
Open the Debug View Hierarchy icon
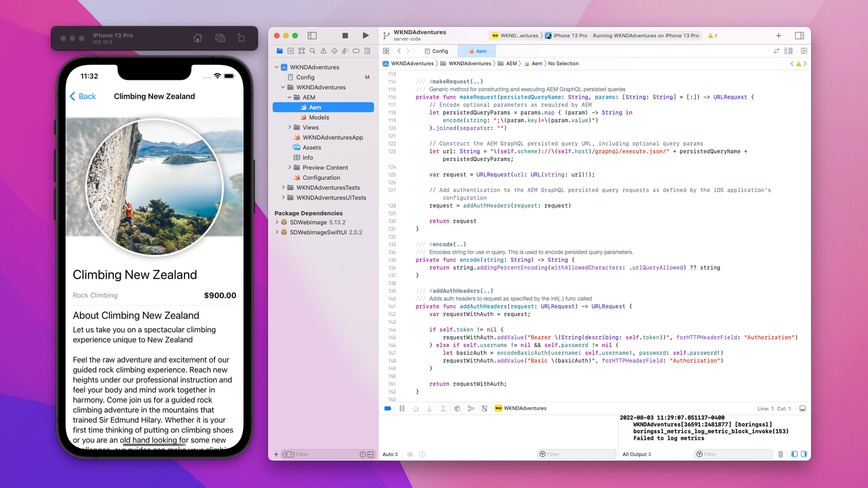click(457, 408)
